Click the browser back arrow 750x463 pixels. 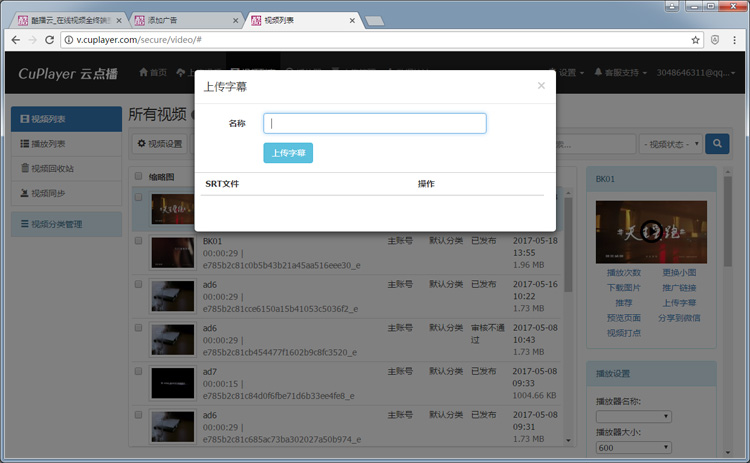[x=13, y=40]
